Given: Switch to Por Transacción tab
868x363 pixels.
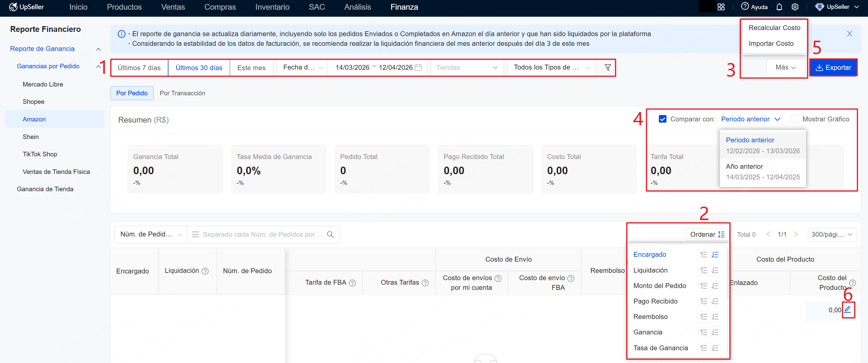Looking at the screenshot, I should (x=182, y=93).
